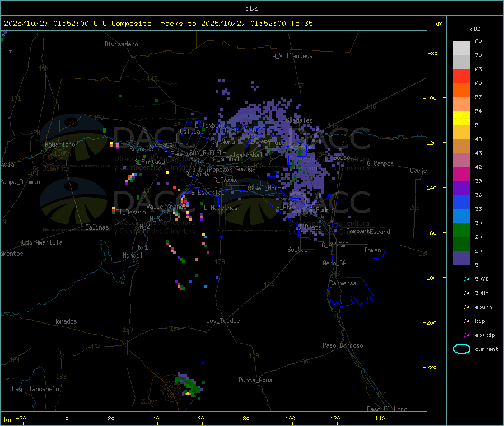Select the 35-36 dBZ blue swatch

[461, 202]
